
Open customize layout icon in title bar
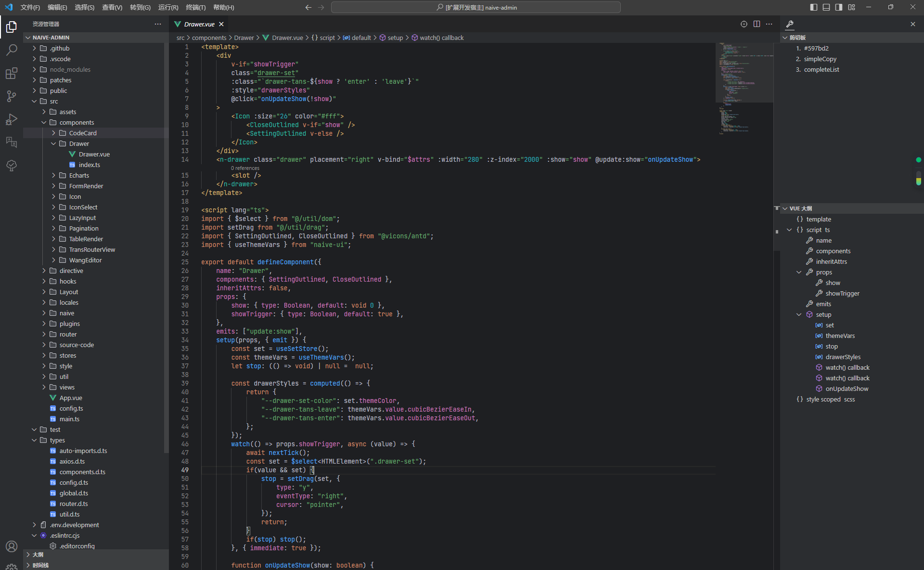pyautogui.click(x=851, y=7)
